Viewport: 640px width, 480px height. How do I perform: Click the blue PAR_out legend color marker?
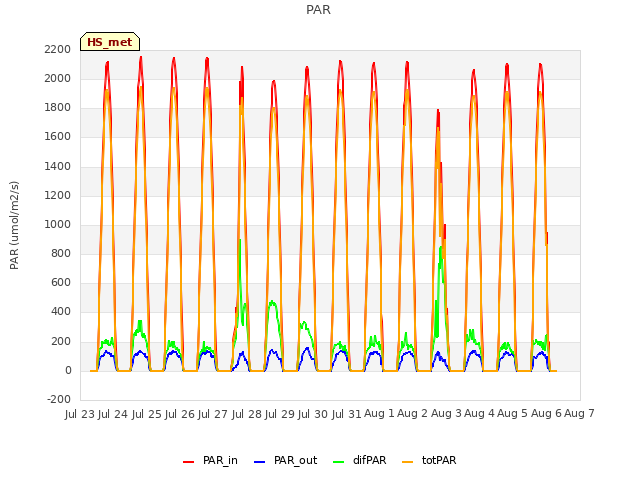coord(260,462)
